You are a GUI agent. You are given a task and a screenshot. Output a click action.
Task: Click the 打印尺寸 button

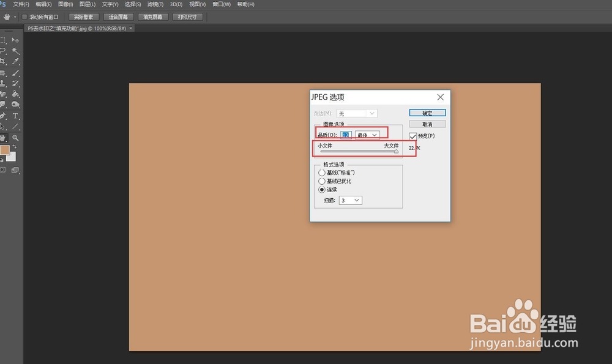[187, 17]
